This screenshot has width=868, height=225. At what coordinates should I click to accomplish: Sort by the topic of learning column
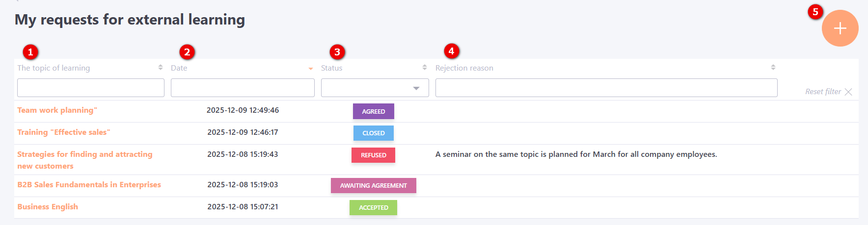click(x=161, y=68)
